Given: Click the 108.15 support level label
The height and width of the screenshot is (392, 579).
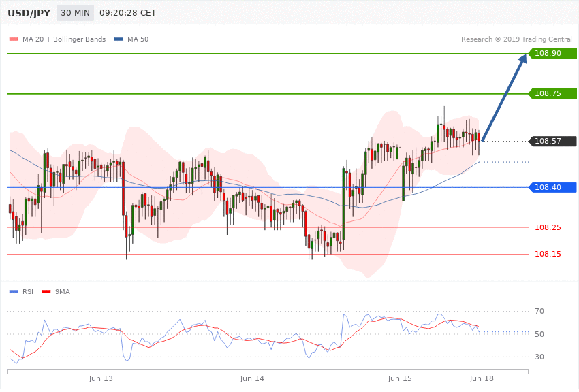Looking at the screenshot, I should [x=548, y=254].
